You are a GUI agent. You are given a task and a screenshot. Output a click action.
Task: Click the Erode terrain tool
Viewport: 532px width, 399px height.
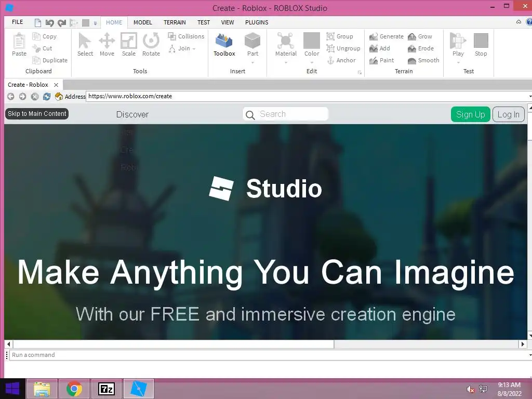coord(412,48)
